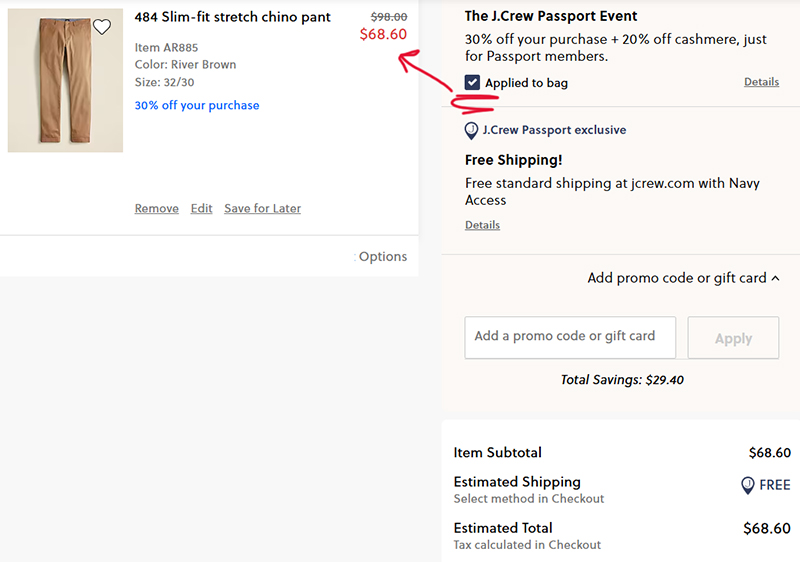Choose Save for Later
This screenshot has width=800, height=562.
(x=262, y=209)
